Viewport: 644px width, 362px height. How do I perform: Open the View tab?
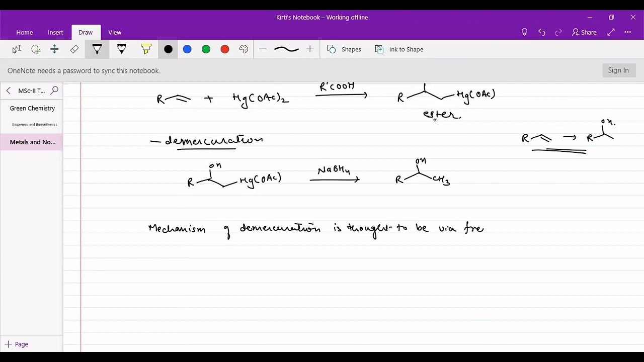tap(115, 32)
